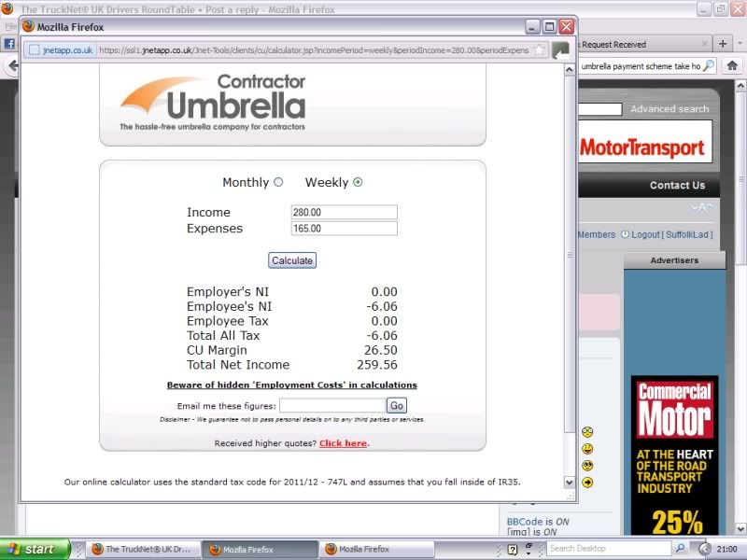Insert the laughing open-mouth smiley
747x560 pixels.
tap(587, 449)
